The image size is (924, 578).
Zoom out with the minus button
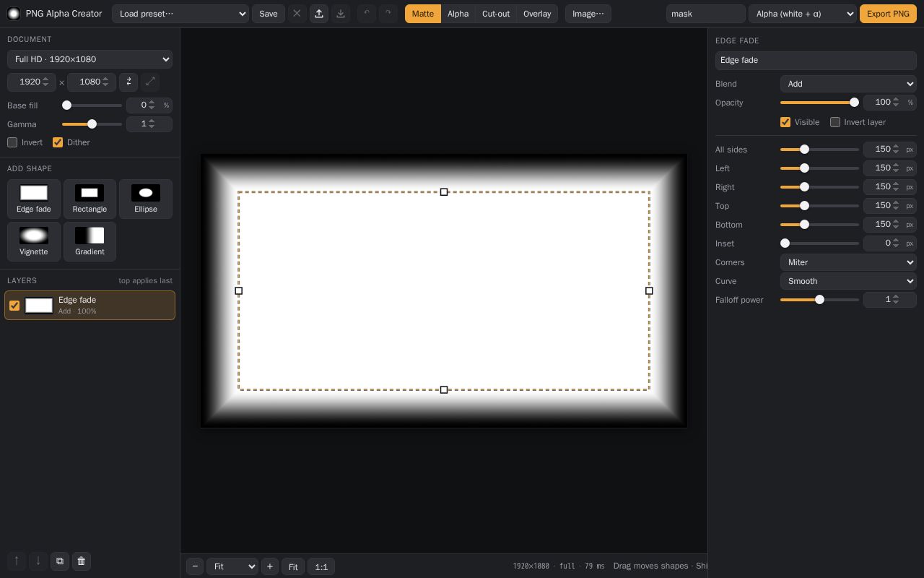(x=195, y=566)
